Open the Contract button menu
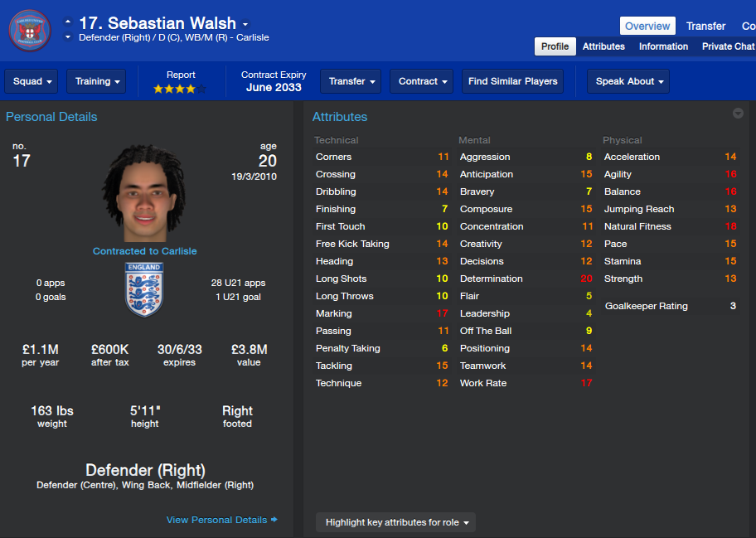Screen dimensions: 756x538 click(421, 81)
